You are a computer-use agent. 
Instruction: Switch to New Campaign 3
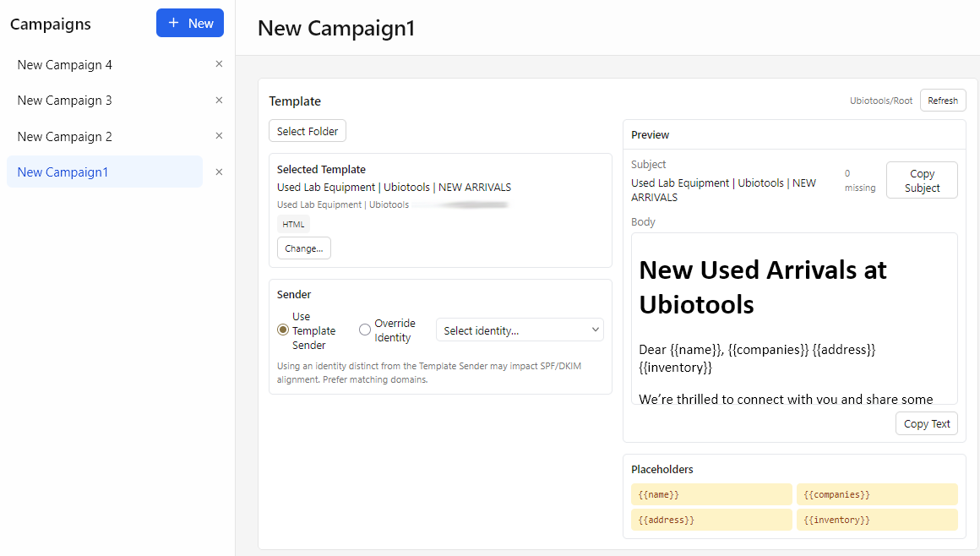(65, 101)
